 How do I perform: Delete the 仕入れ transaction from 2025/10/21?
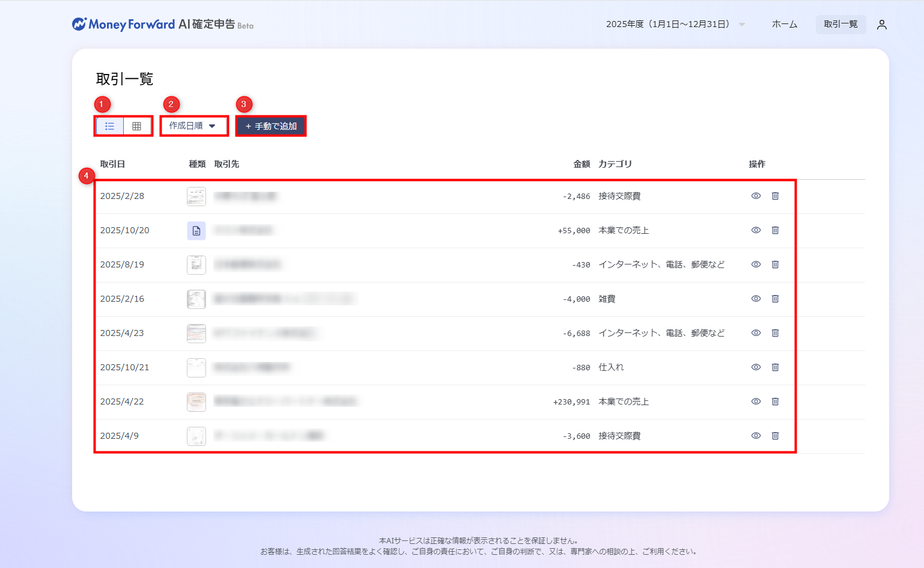(775, 367)
